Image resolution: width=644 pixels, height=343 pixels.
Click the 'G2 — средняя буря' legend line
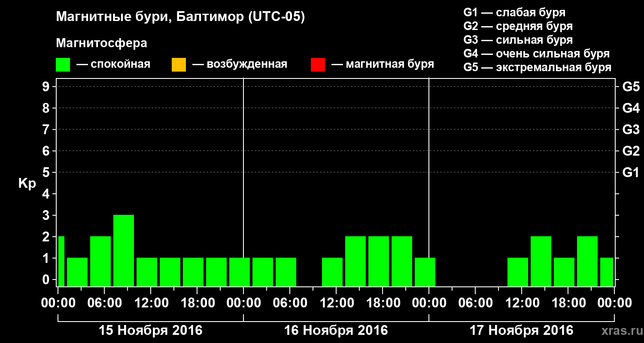[x=518, y=26]
